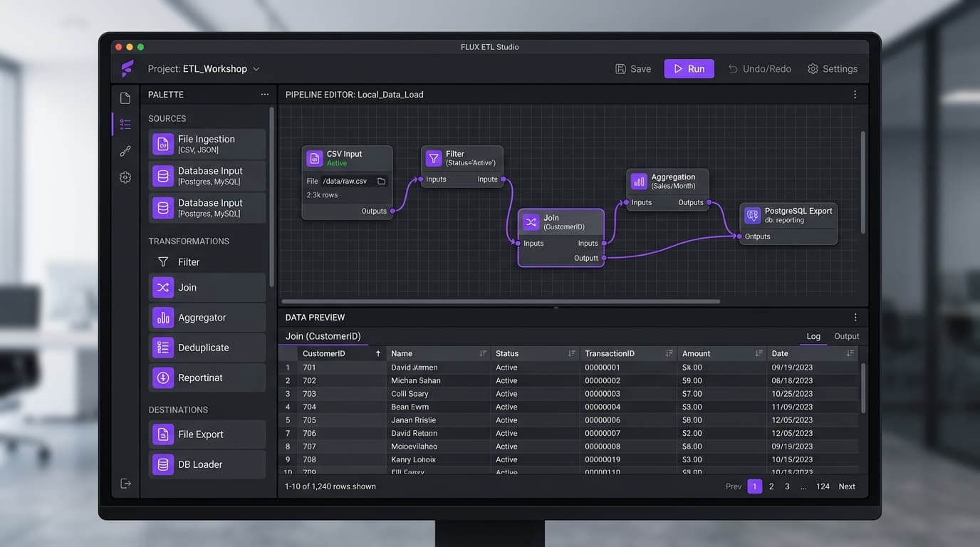Sort the TransactionID column
This screenshot has width=980, height=547.
coord(669,353)
